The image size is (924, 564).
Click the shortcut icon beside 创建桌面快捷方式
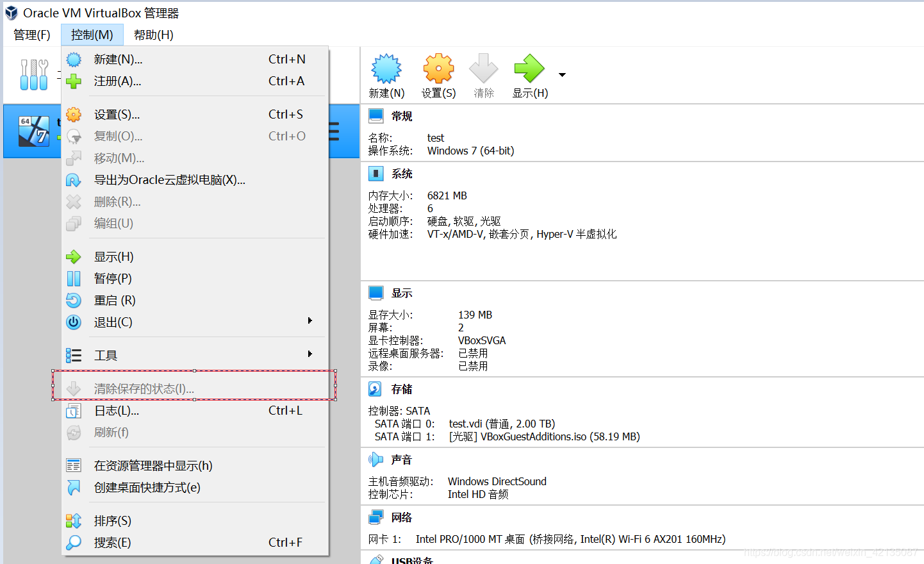click(x=74, y=488)
